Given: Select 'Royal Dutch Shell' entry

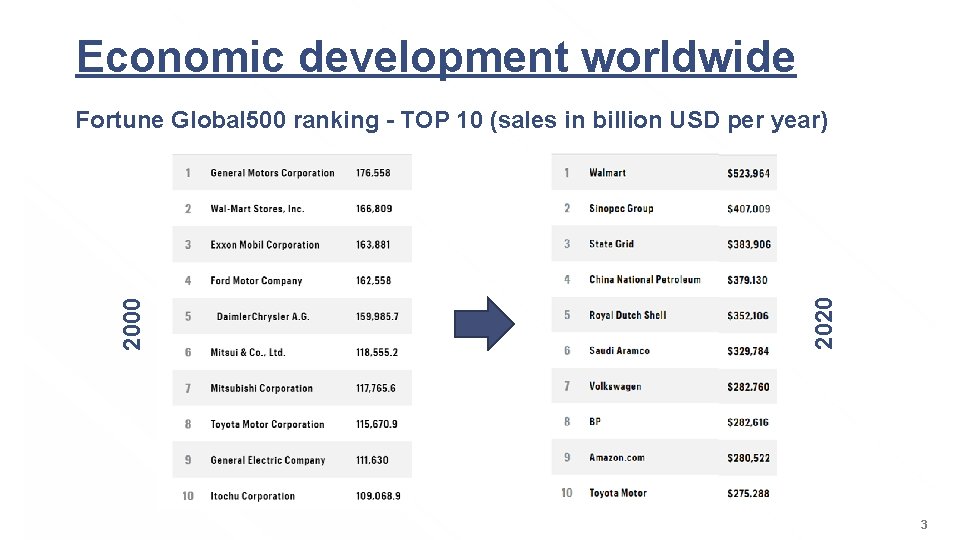Looking at the screenshot, I should (x=628, y=315).
